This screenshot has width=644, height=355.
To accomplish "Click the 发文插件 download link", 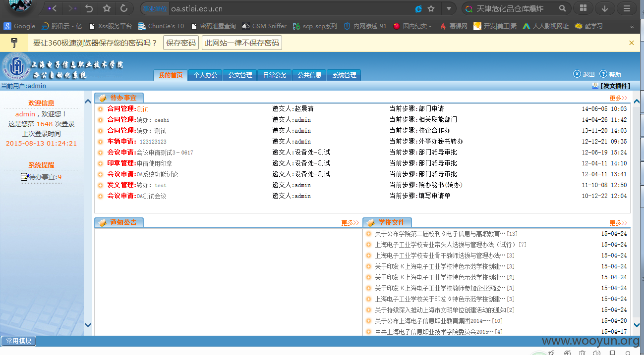I will [611, 86].
